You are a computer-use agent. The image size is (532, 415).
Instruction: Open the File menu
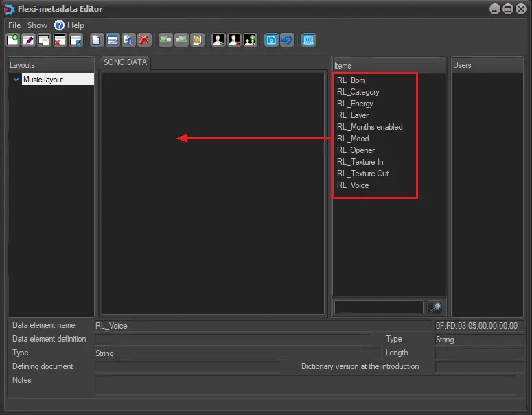click(x=14, y=25)
